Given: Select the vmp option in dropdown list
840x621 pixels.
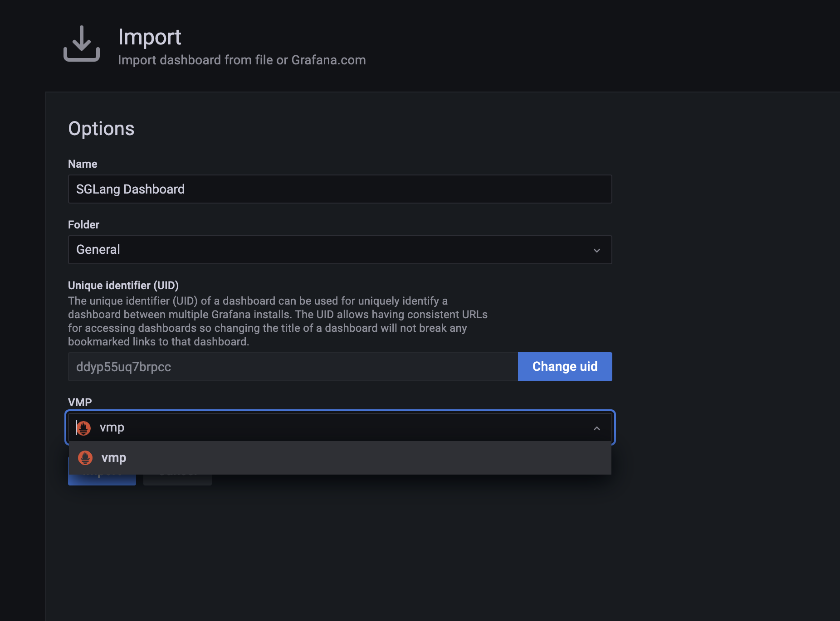Looking at the screenshot, I should tap(340, 458).
